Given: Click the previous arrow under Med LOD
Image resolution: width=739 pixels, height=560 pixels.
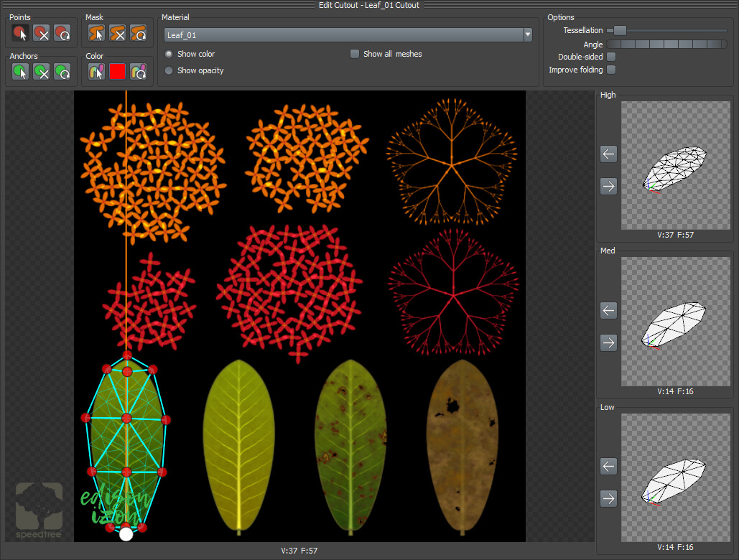Looking at the screenshot, I should click(x=608, y=310).
